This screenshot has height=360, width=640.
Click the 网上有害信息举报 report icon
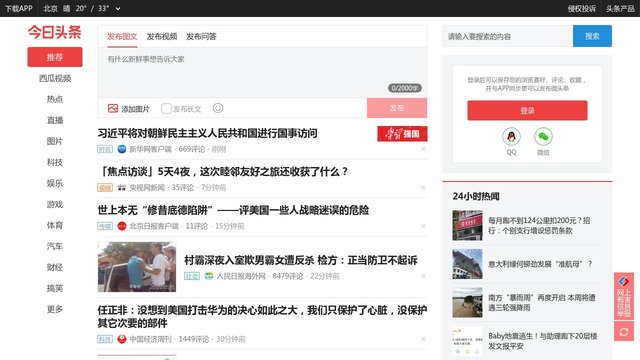coord(624,296)
